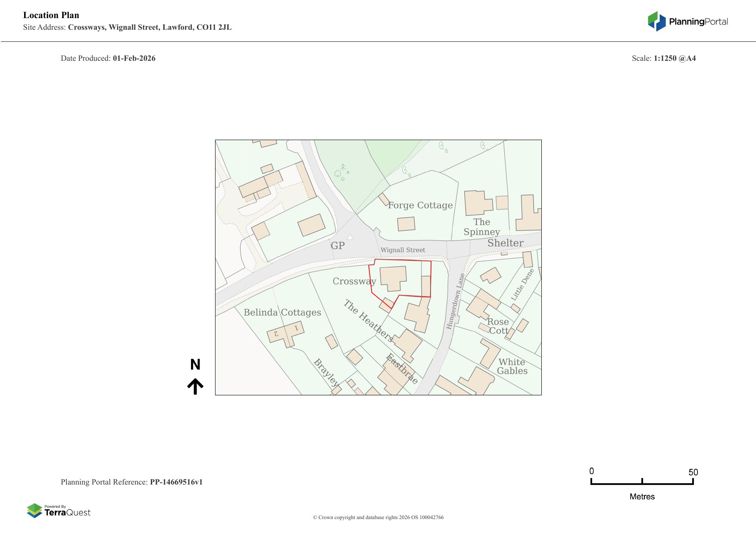
Task: Select the main building inside the red boundary
Action: pyautogui.click(x=393, y=278)
